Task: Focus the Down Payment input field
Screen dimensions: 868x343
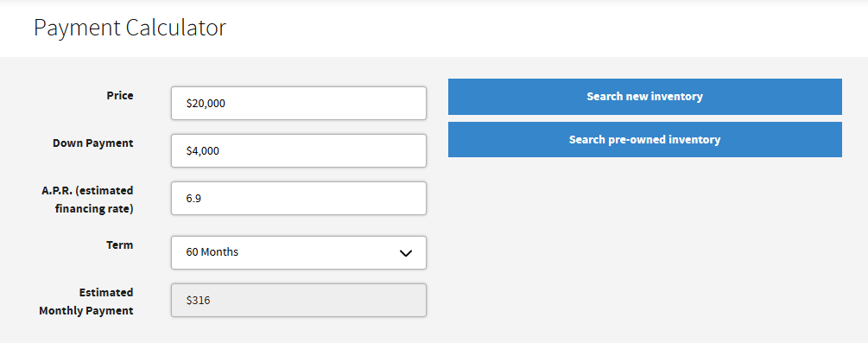Action: click(x=299, y=150)
